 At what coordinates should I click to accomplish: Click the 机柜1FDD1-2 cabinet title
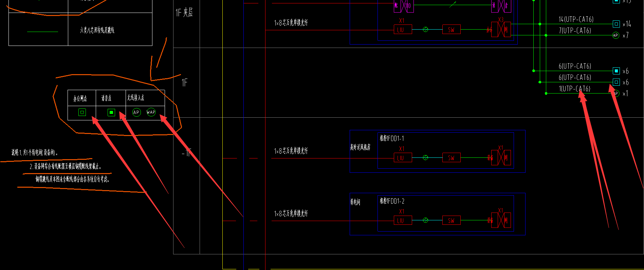pyautogui.click(x=392, y=201)
